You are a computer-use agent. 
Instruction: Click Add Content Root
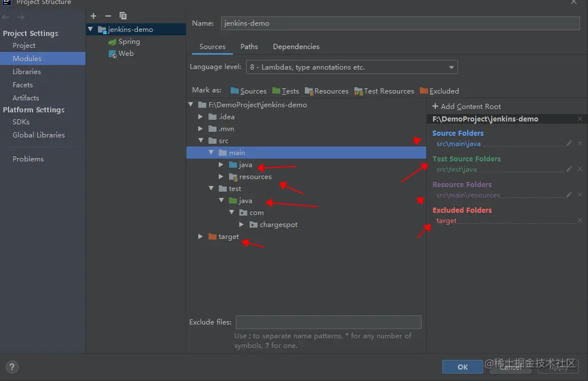tap(467, 107)
